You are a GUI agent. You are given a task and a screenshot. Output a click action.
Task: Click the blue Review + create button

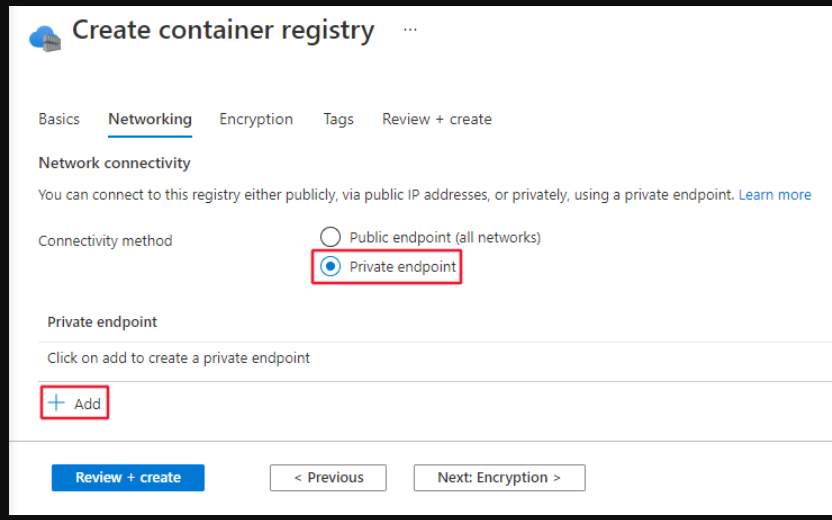click(128, 478)
